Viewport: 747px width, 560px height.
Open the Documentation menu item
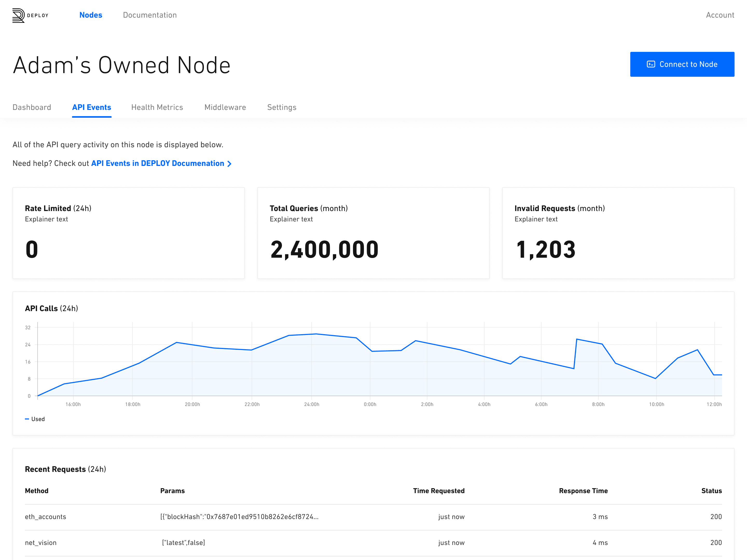point(150,15)
